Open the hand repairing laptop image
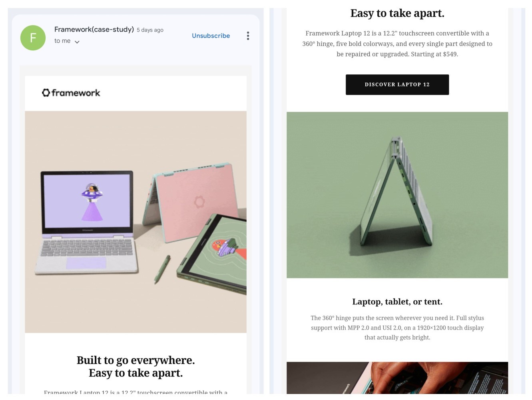This screenshot has width=532, height=400. click(397, 378)
